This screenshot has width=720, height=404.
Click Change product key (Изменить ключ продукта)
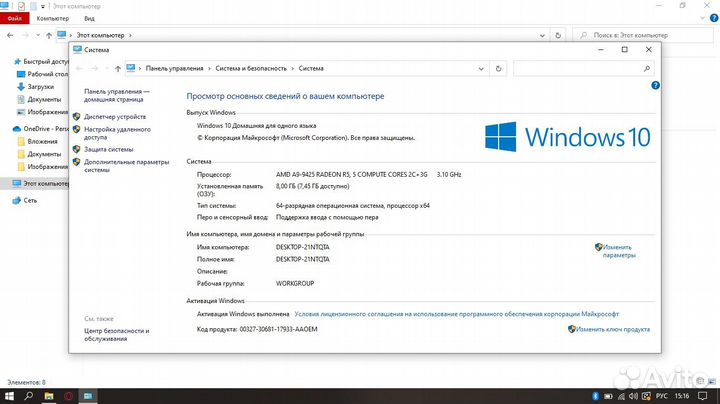(x=613, y=329)
